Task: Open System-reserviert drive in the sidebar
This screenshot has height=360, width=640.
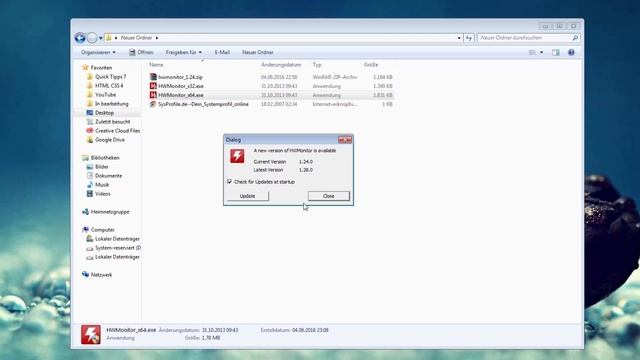Action: point(118,248)
